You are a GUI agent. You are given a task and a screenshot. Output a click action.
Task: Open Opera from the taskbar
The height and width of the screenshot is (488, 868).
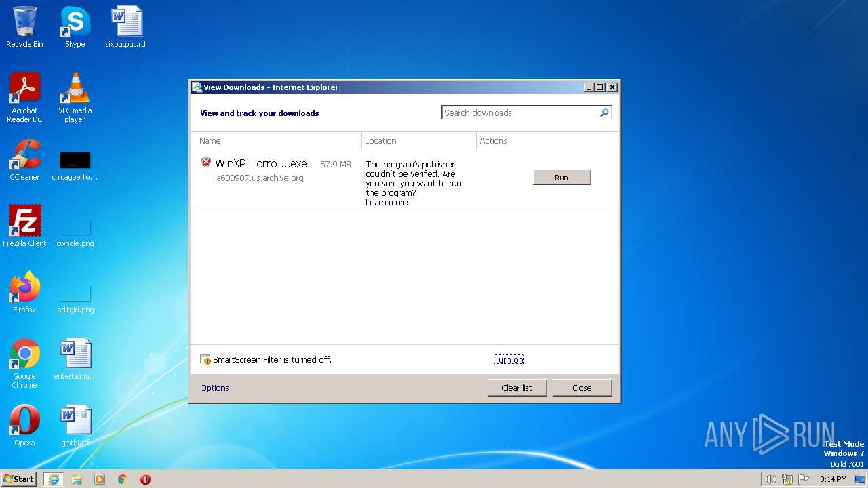tap(145, 479)
